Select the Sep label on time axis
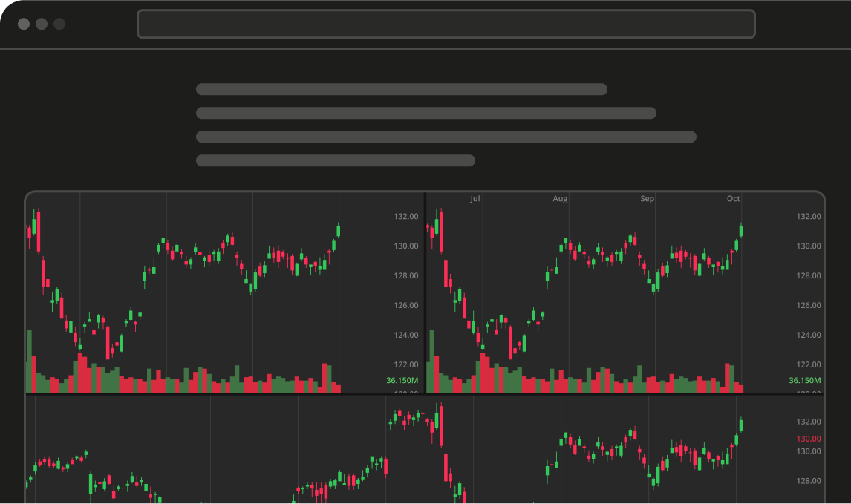 (647, 199)
